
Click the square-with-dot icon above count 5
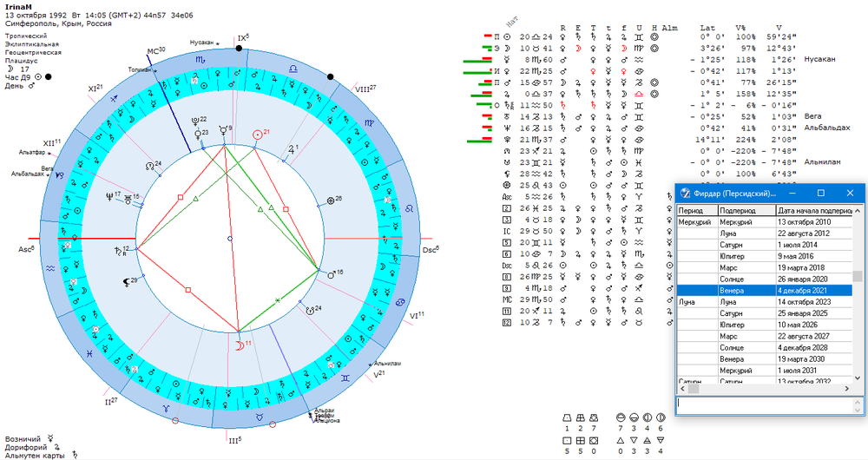click(x=567, y=441)
